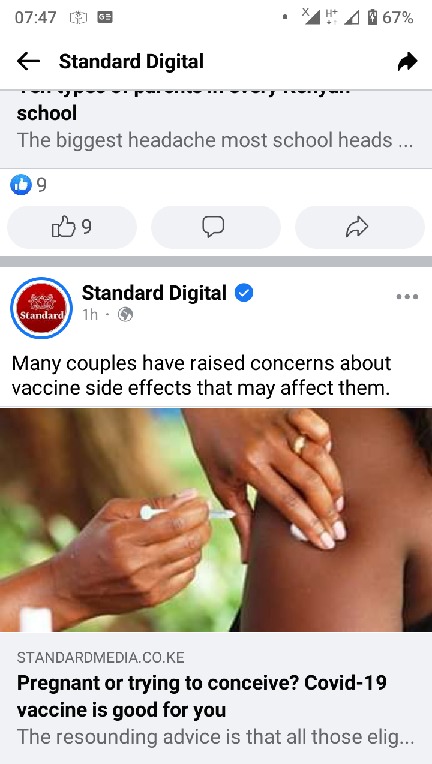The image size is (432, 764).
Task: Open 'The resounding advice' article preview text
Action: [x=215, y=737]
